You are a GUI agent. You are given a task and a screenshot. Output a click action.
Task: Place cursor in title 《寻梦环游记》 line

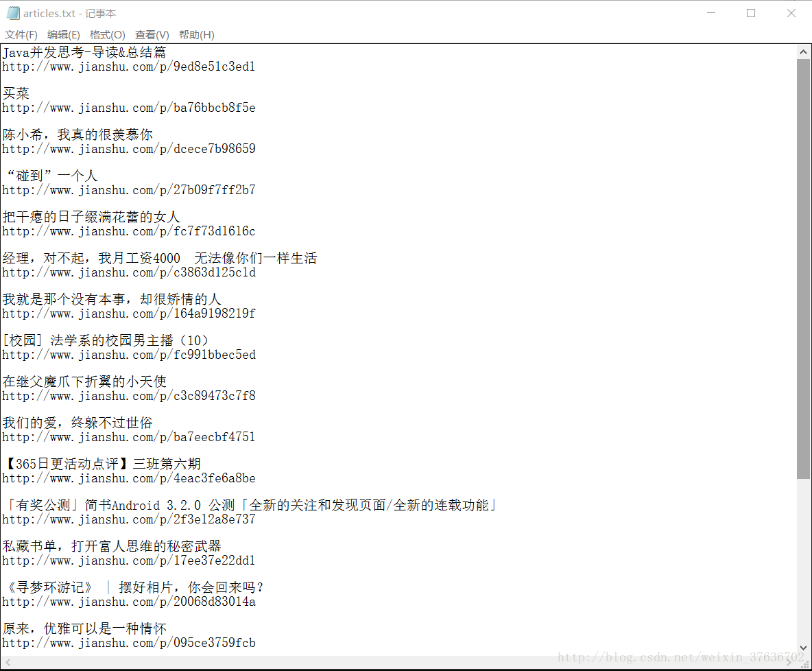134,587
